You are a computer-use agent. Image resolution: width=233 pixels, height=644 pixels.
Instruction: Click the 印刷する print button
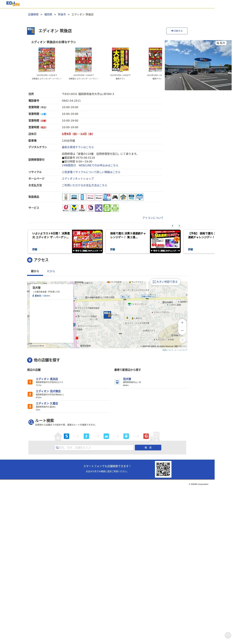pyautogui.click(x=177, y=31)
